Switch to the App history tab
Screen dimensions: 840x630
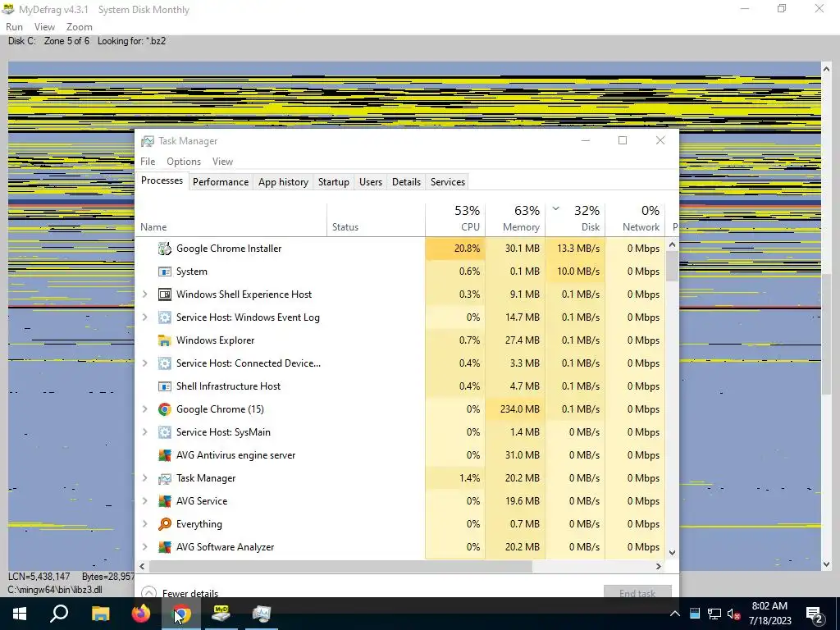(283, 182)
